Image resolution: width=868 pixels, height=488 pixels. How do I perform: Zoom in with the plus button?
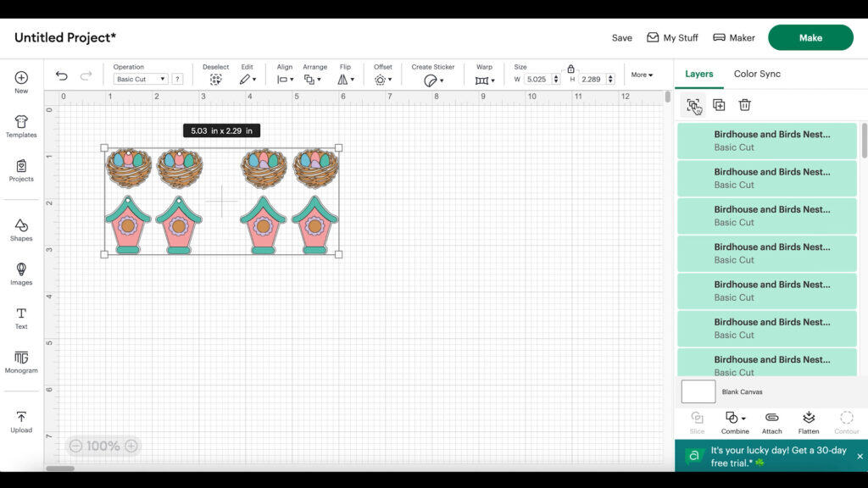[x=131, y=446]
